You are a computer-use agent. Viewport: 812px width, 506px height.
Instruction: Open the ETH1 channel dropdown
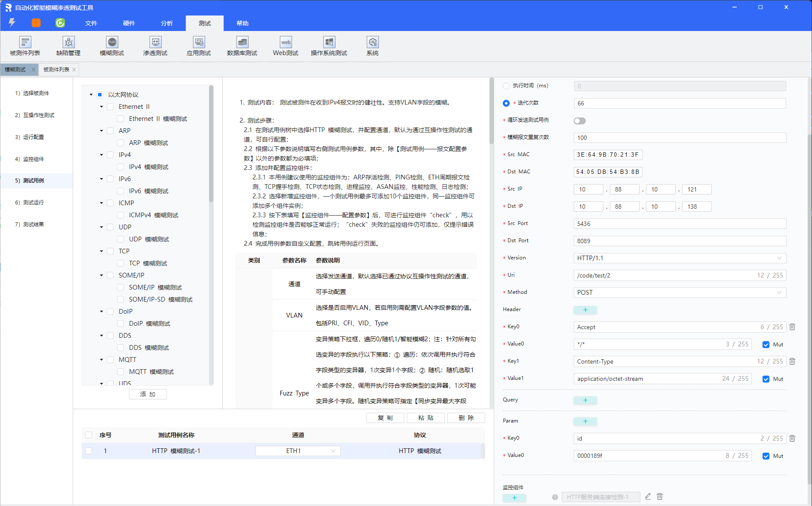298,451
